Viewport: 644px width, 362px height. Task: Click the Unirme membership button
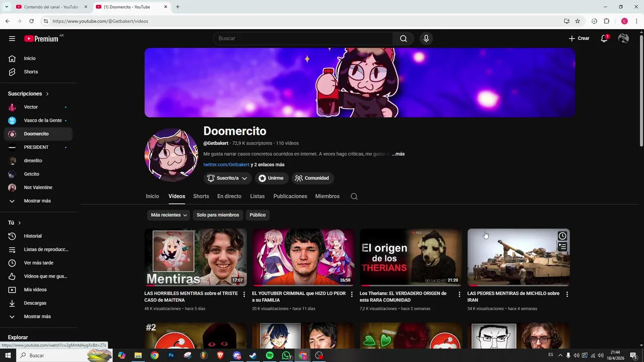click(x=271, y=178)
